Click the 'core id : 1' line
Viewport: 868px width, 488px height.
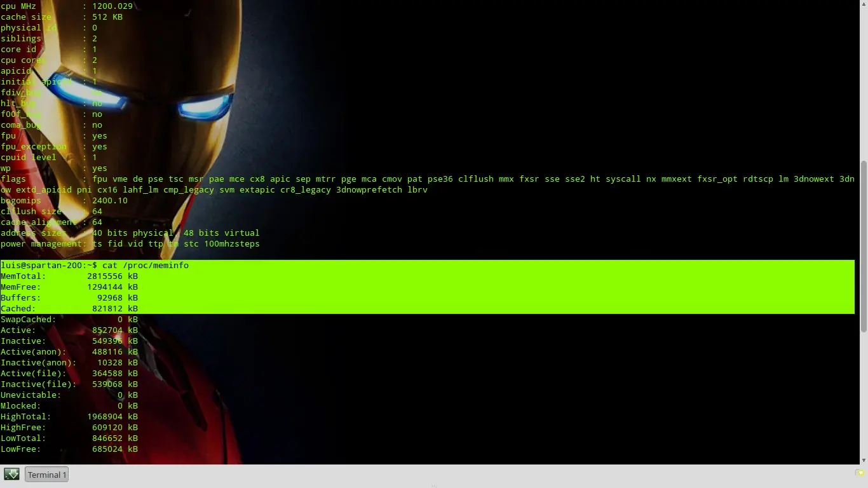click(x=49, y=50)
